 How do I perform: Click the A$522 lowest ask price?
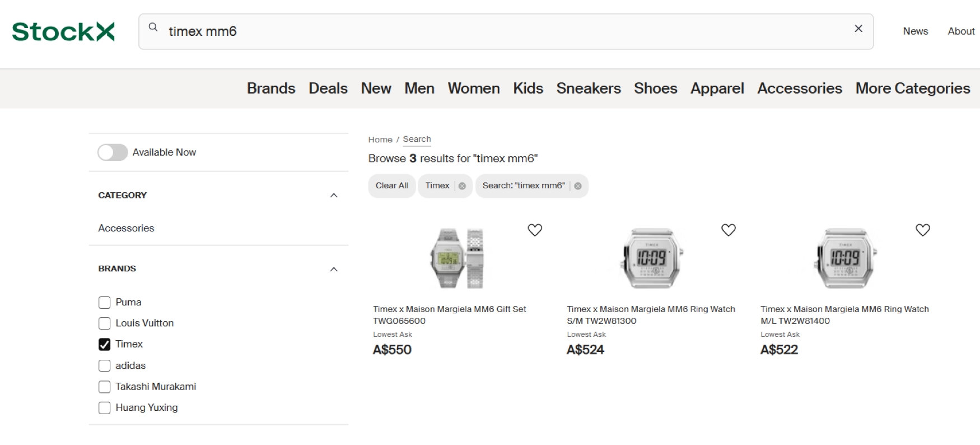tap(779, 350)
